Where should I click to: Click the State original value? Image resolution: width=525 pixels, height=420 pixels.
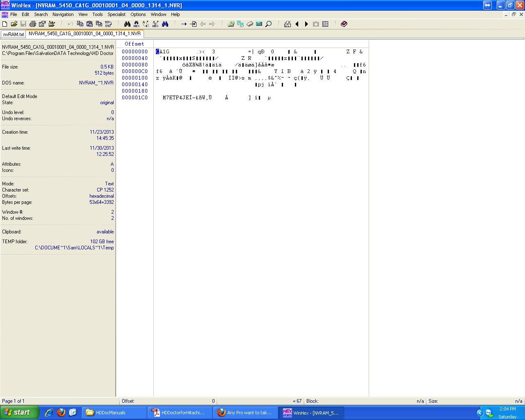click(107, 103)
